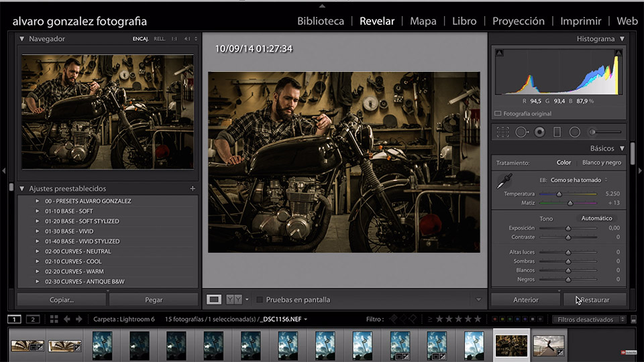This screenshot has width=644, height=362.
Task: Click the Temperatura slider handle
Action: tap(559, 194)
